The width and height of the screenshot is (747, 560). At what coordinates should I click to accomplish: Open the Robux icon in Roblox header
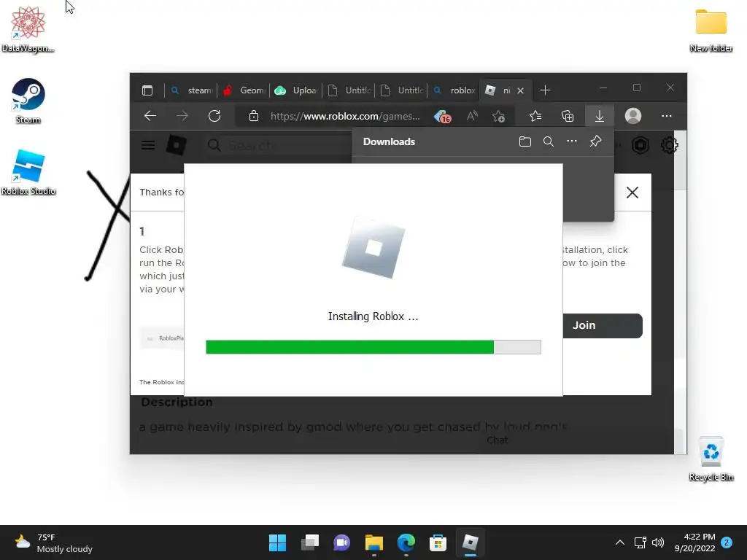(x=640, y=145)
